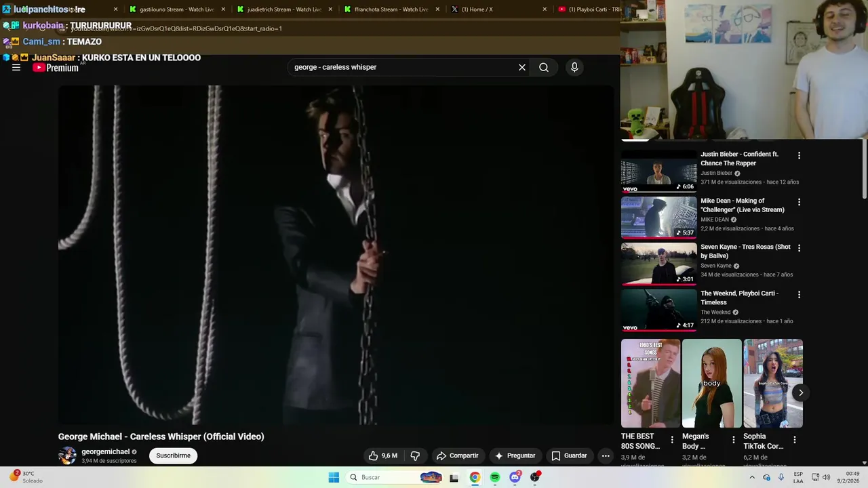This screenshot has height=488, width=868.
Task: Open options for THE BEST 80S SONG short
Action: (x=672, y=440)
